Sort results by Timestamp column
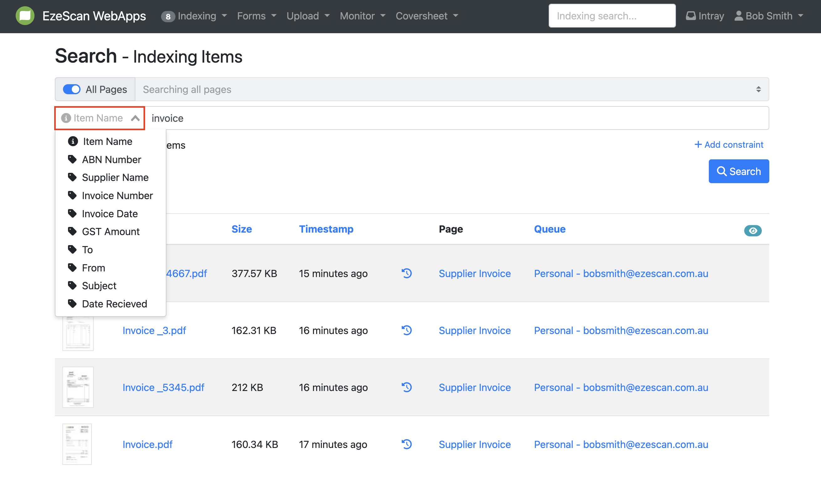 pos(326,229)
